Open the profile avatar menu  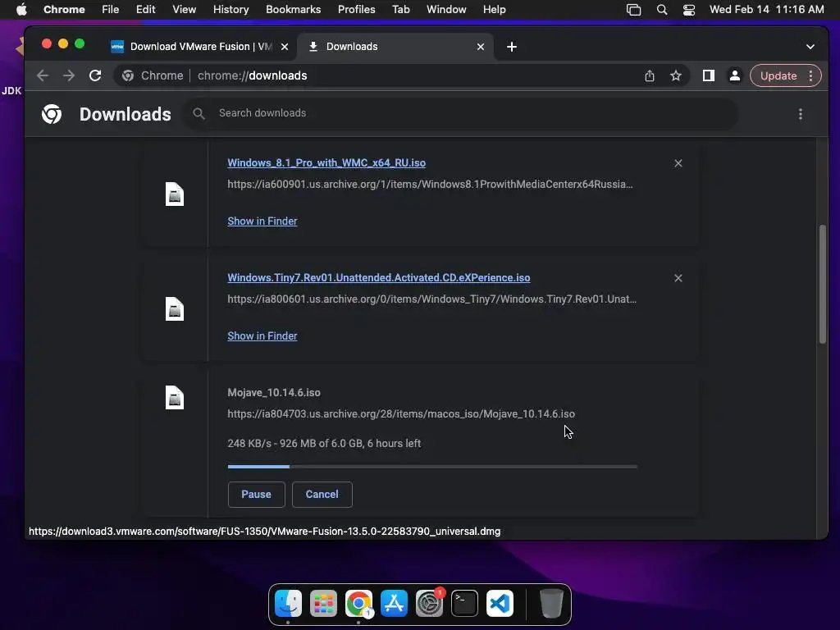click(x=734, y=75)
